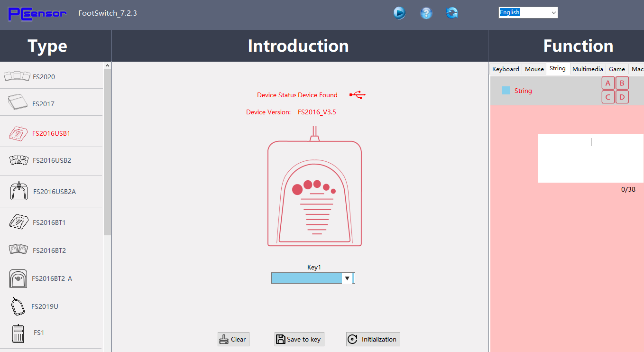The height and width of the screenshot is (352, 644).
Task: Switch to the Game tab
Action: (617, 69)
